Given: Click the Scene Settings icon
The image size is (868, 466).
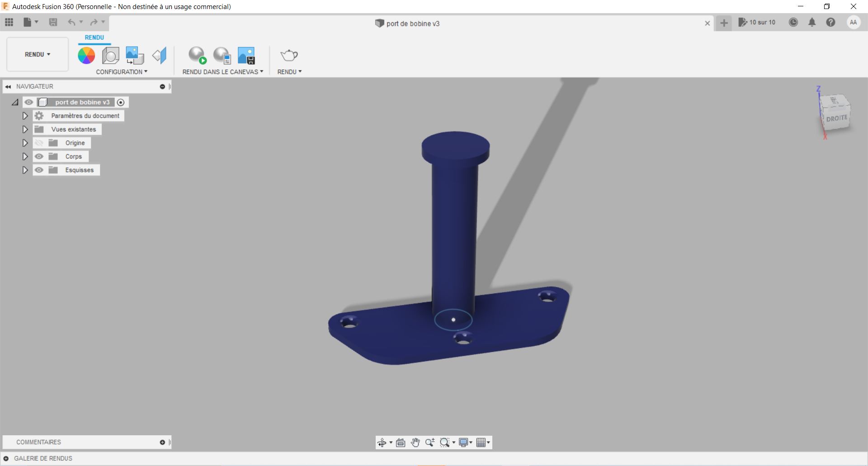Looking at the screenshot, I should click(x=110, y=56).
